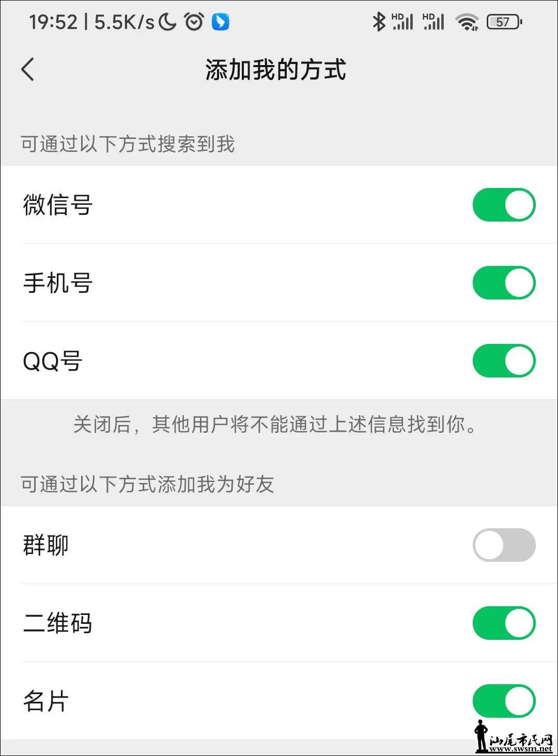Tap the moon do-not-disturb icon
The image size is (558, 756).
[167, 22]
